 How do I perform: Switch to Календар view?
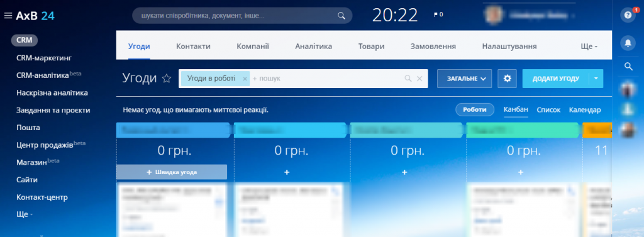tap(585, 109)
